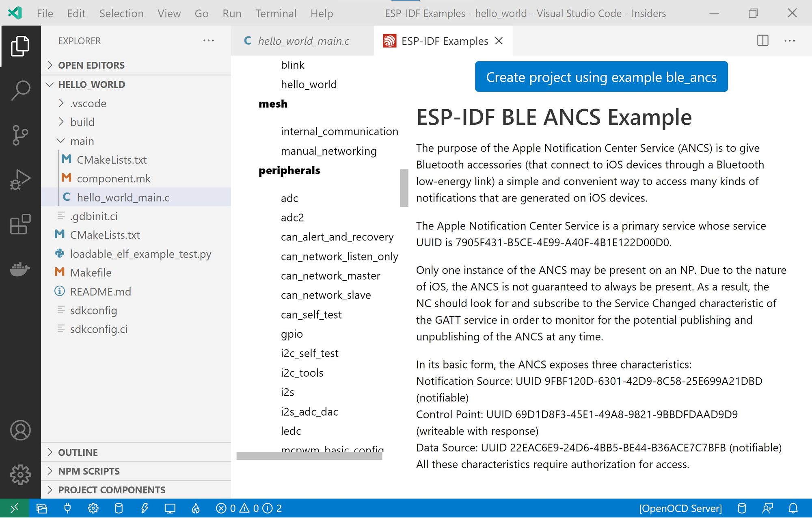The height and width of the screenshot is (518, 812).
Task: Expand the OPEN EDITORS section
Action: pyautogui.click(x=136, y=65)
